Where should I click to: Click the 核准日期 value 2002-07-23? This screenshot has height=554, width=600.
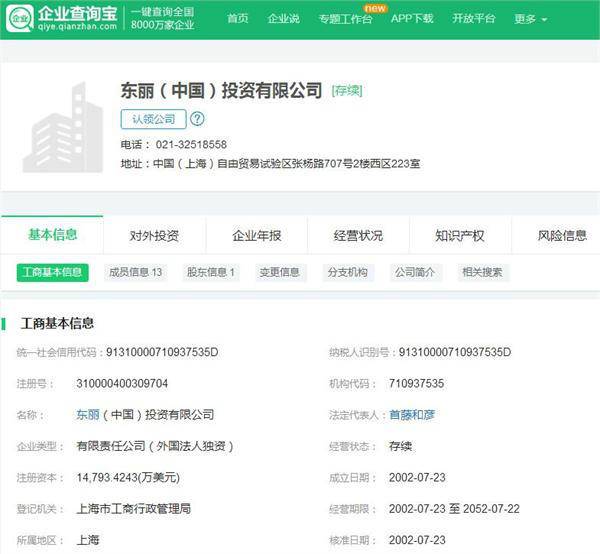click(x=417, y=540)
